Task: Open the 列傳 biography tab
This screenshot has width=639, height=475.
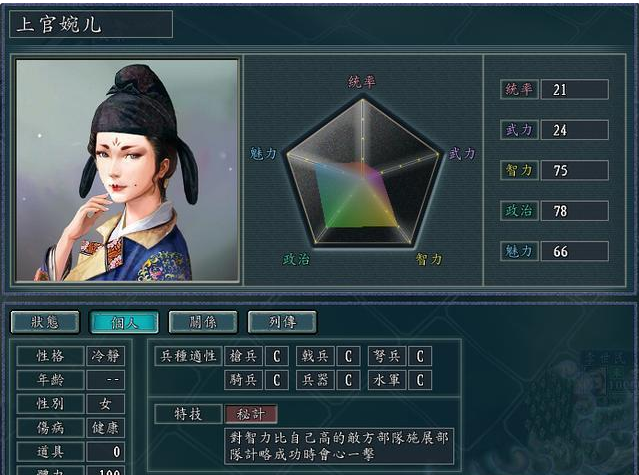Action: pos(282,322)
